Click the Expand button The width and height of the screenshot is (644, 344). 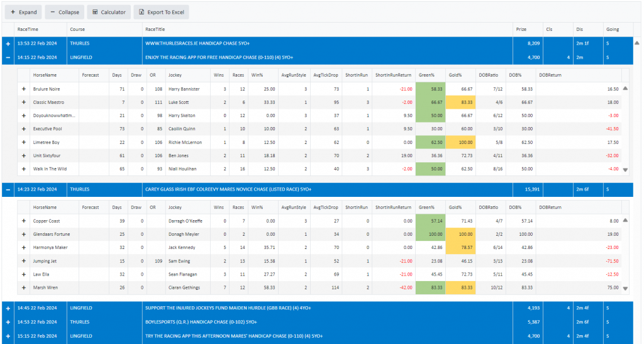tap(23, 13)
